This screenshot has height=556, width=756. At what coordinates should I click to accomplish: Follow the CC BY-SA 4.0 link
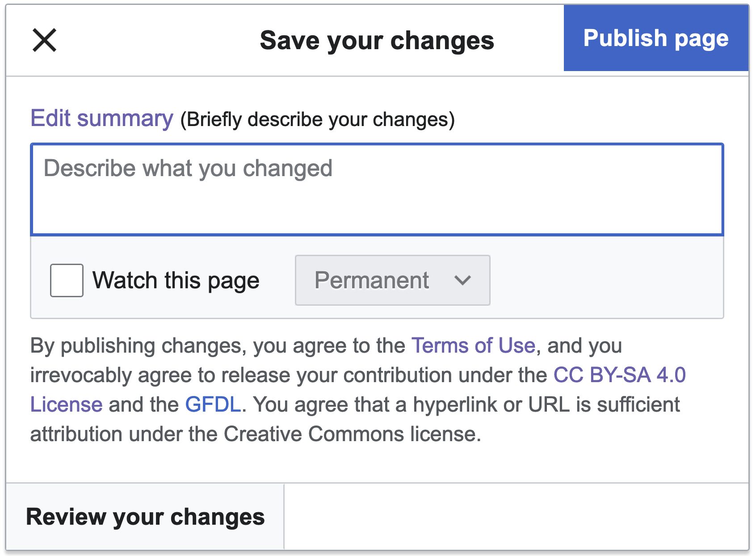(x=619, y=375)
